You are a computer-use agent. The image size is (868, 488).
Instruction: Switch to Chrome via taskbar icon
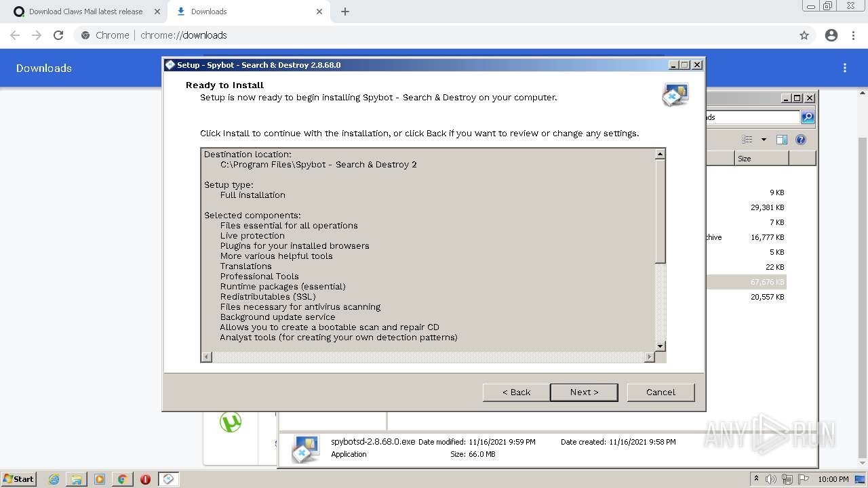(122, 479)
